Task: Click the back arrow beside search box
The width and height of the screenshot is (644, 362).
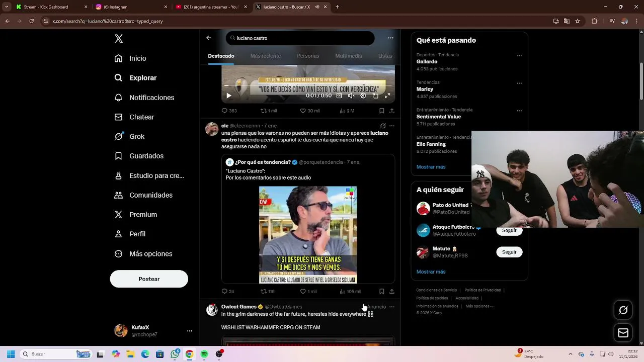Action: point(209,38)
